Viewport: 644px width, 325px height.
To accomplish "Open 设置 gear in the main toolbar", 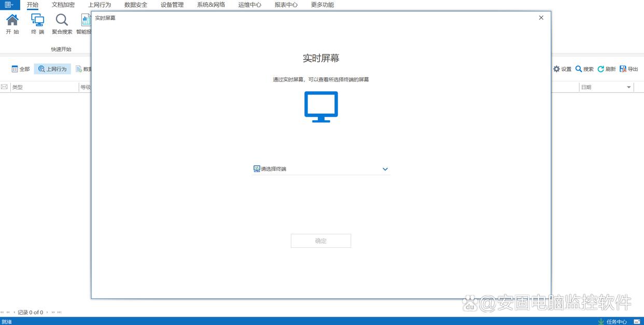I will (562, 69).
